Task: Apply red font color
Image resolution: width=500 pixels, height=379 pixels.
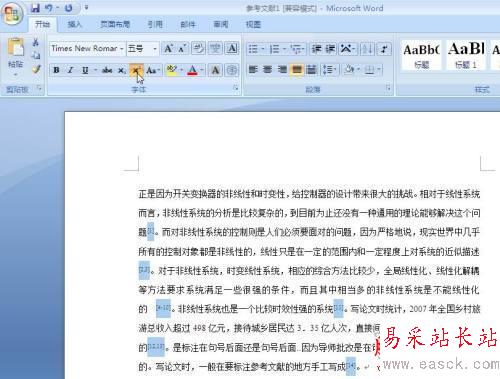Action: [x=193, y=70]
